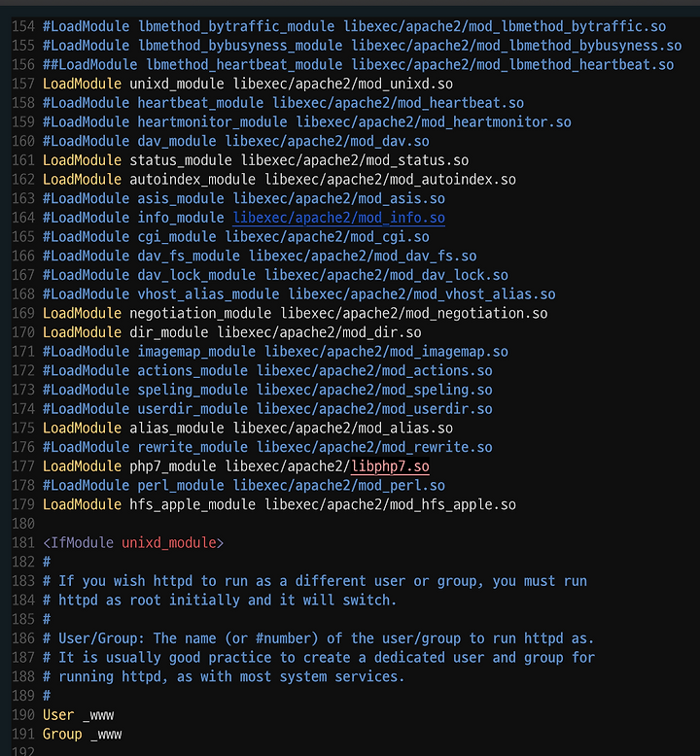The image size is (700, 756).
Task: Click negotiation_module text on line 169
Action: (x=200, y=314)
